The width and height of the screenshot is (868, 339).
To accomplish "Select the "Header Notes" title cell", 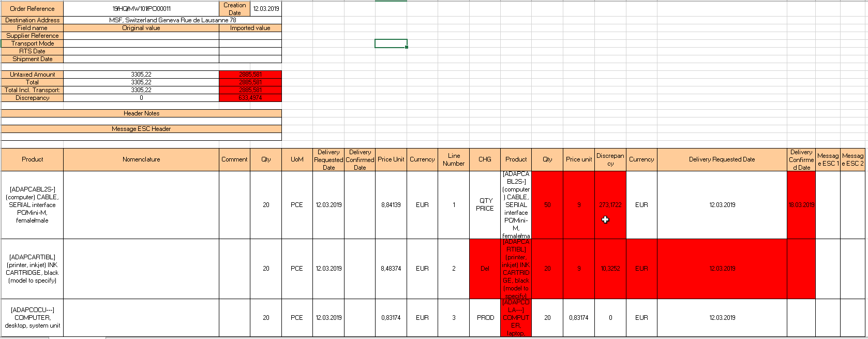I will 141,113.
